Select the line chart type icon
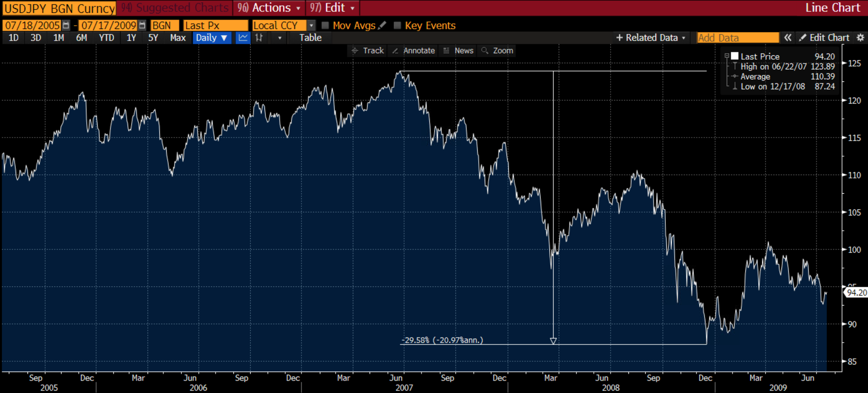The height and width of the screenshot is (393, 868). tap(243, 38)
